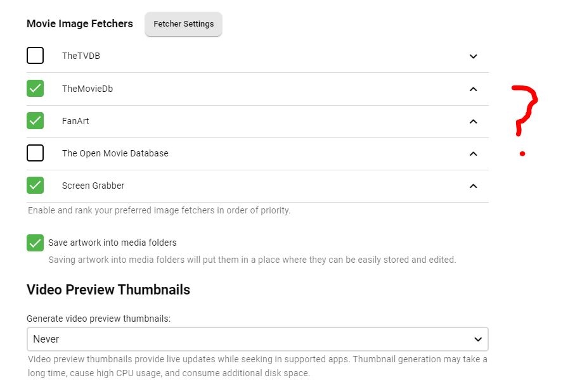Move FanArt fetcher up one rank
The image size is (575, 392).
[x=473, y=122]
